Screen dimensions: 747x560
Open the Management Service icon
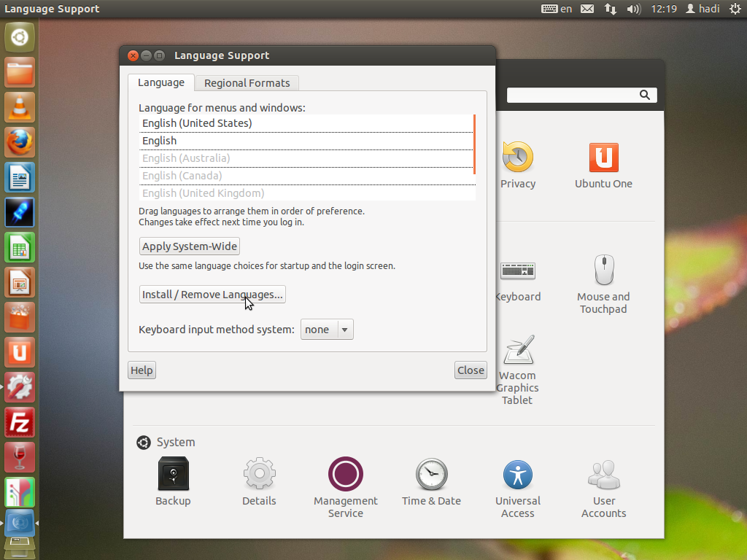pos(345,475)
